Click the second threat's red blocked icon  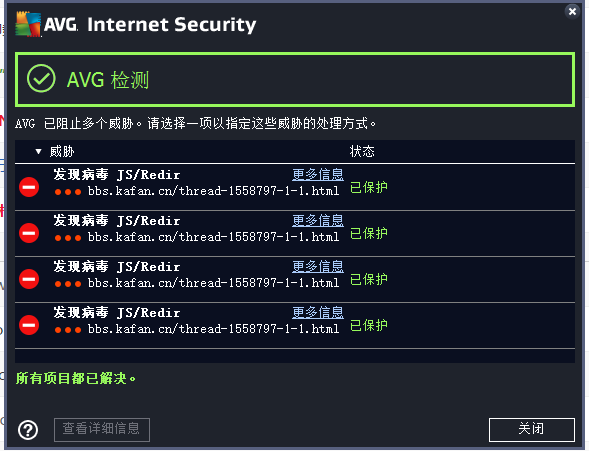[x=29, y=233]
